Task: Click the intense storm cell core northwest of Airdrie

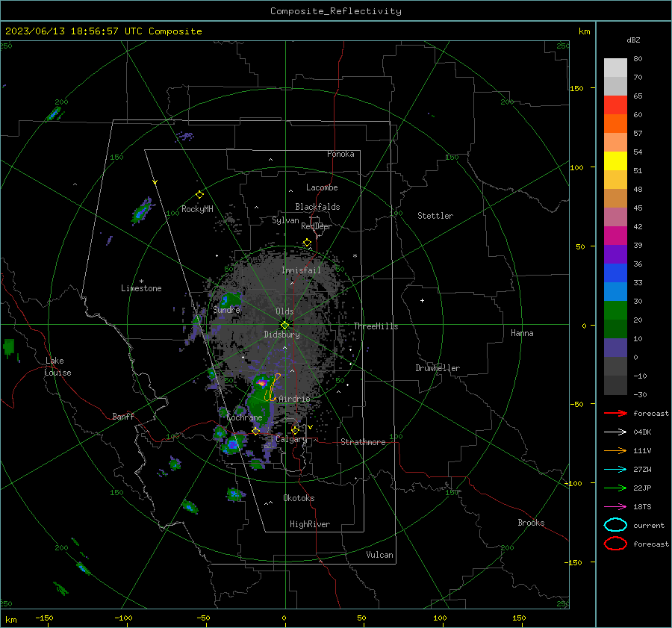Action: click(262, 382)
